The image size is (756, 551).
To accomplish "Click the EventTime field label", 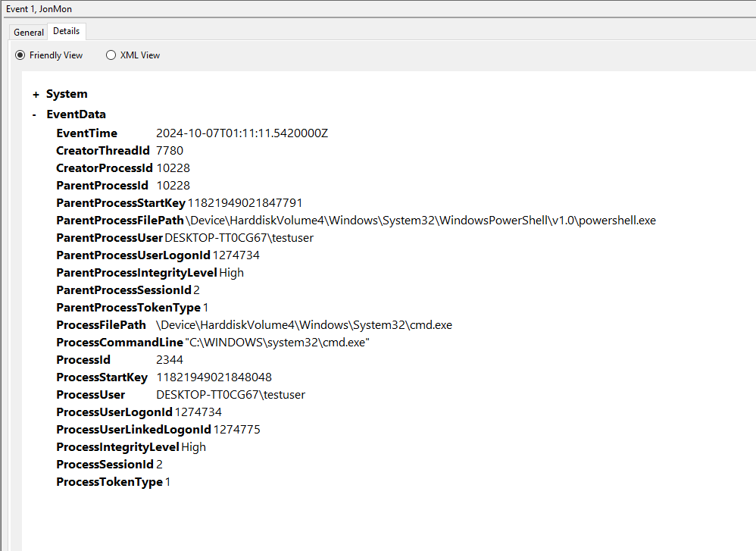I will pyautogui.click(x=87, y=133).
